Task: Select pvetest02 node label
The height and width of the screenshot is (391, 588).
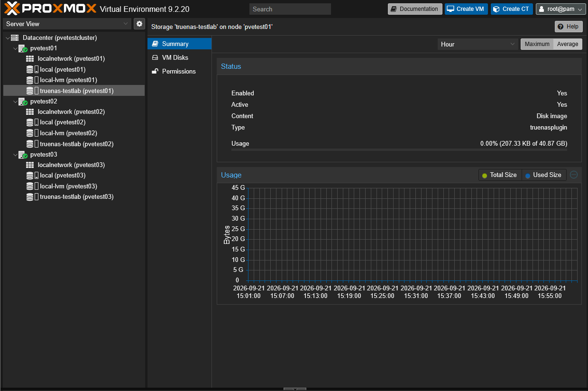Action: point(44,102)
